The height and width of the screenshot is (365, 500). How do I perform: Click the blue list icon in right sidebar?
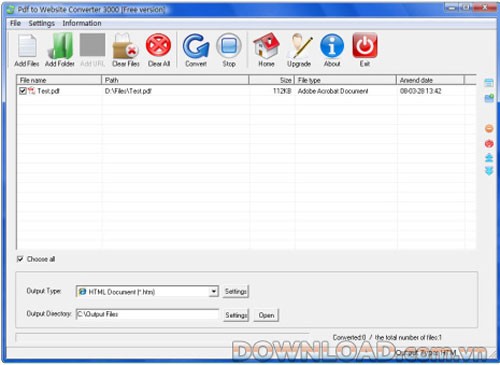click(x=489, y=83)
